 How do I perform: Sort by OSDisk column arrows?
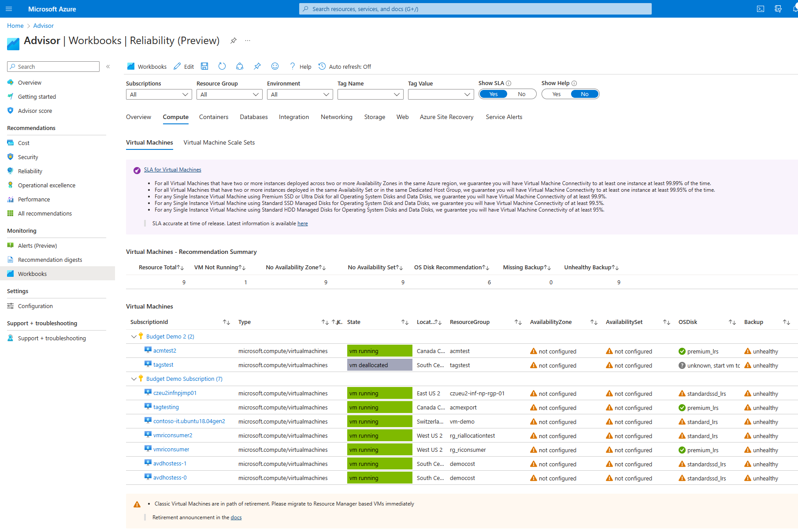732,322
